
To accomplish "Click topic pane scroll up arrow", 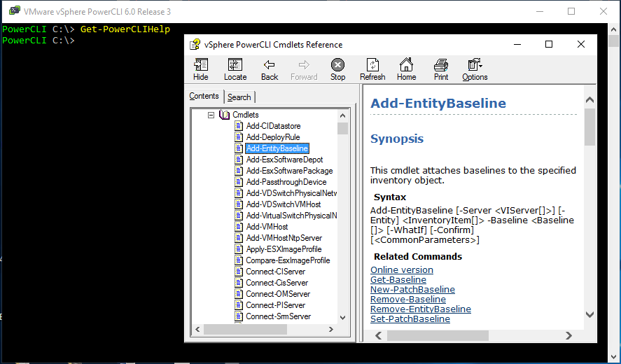I will (x=589, y=100).
